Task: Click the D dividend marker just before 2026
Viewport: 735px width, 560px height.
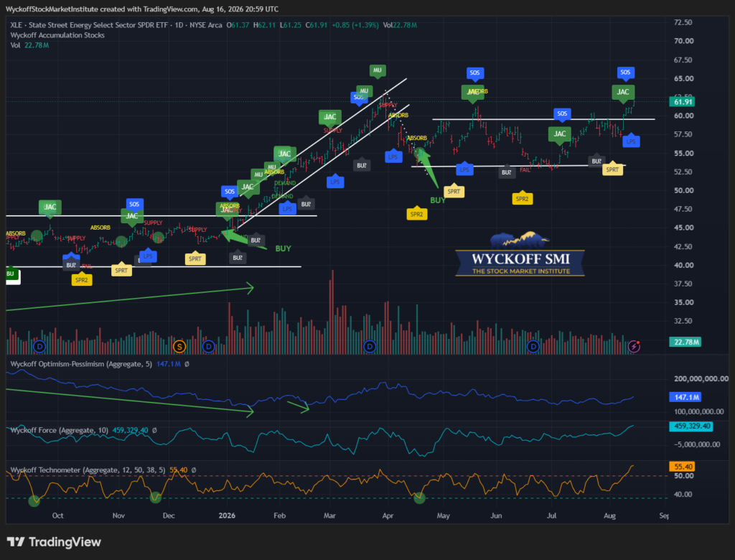Action: (x=209, y=347)
